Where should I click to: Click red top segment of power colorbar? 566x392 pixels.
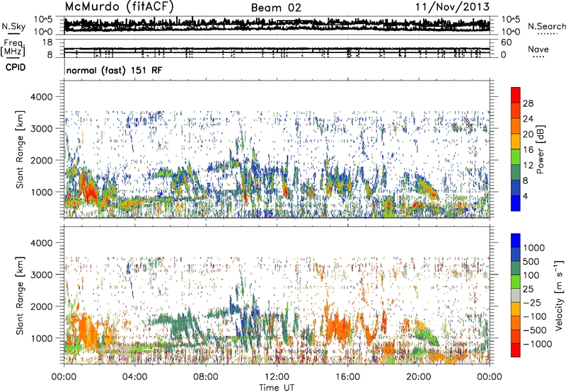click(516, 95)
